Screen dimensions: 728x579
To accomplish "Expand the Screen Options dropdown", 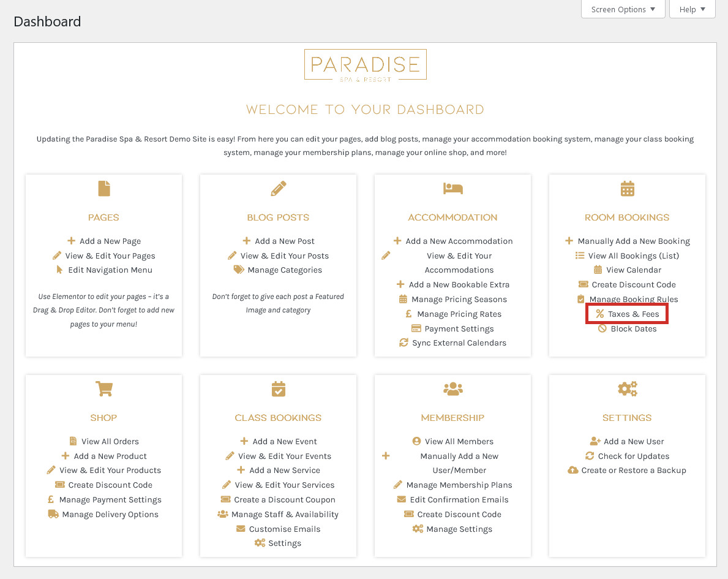I will (x=623, y=9).
